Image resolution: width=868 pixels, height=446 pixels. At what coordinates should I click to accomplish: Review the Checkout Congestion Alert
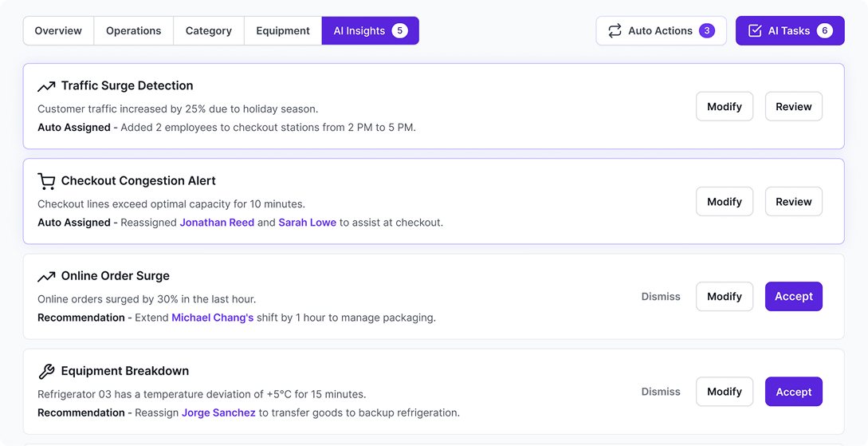pos(794,202)
